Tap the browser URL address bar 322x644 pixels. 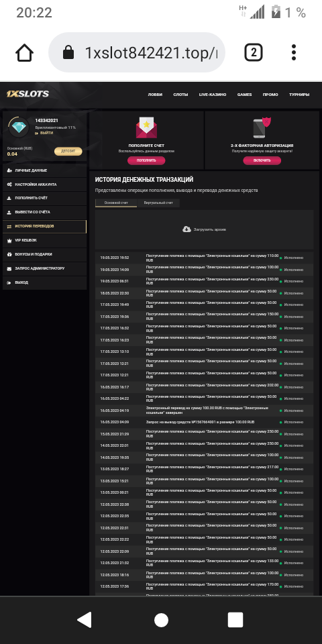(x=137, y=52)
